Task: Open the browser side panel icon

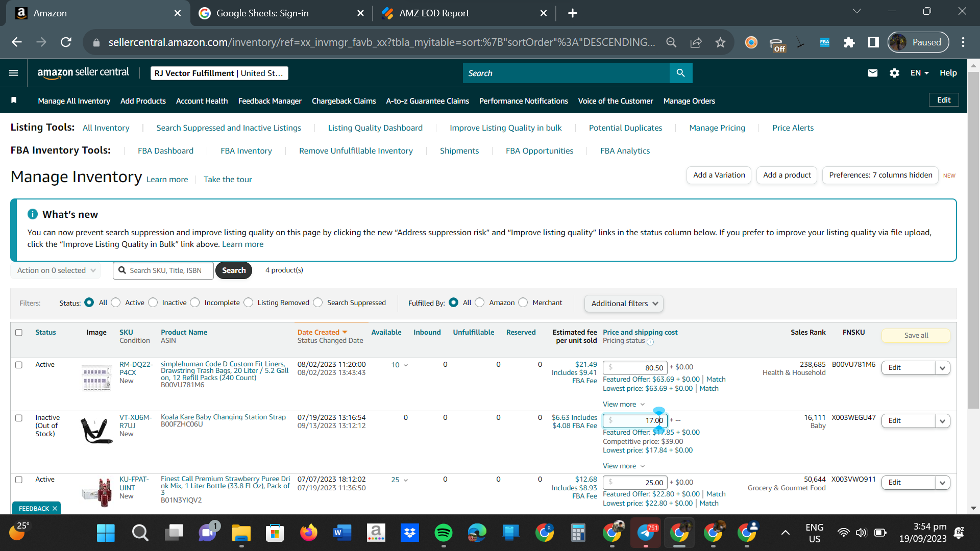Action: pos(873,42)
